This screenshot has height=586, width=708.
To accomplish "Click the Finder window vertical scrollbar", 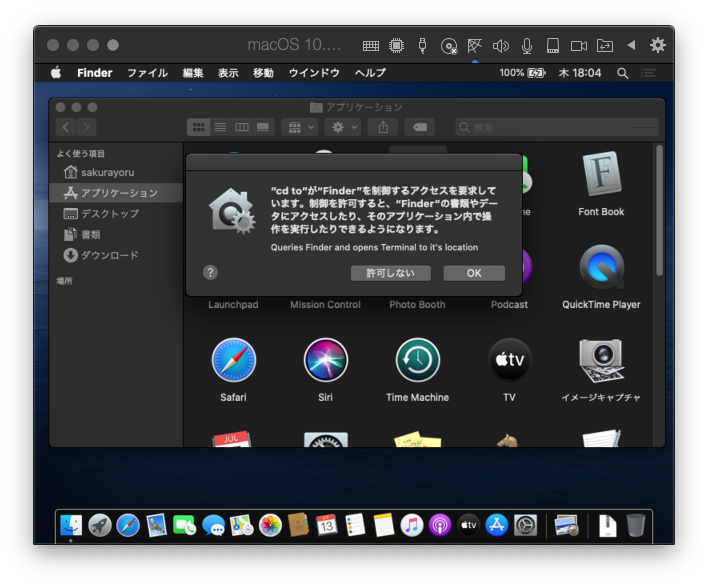I will [659, 210].
